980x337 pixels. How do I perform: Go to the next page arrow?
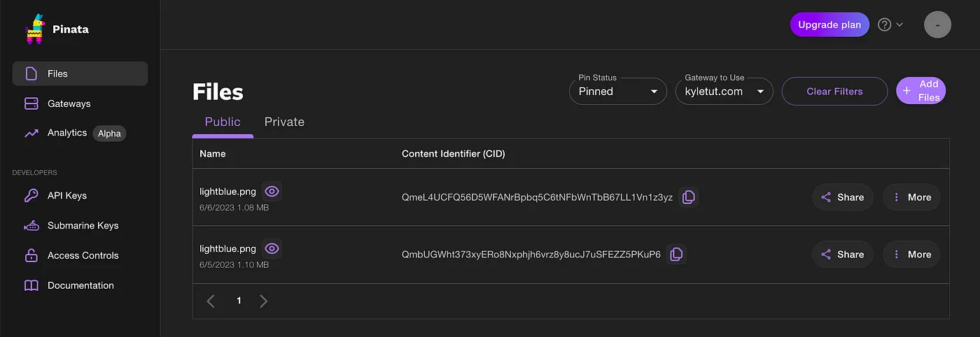point(263,301)
